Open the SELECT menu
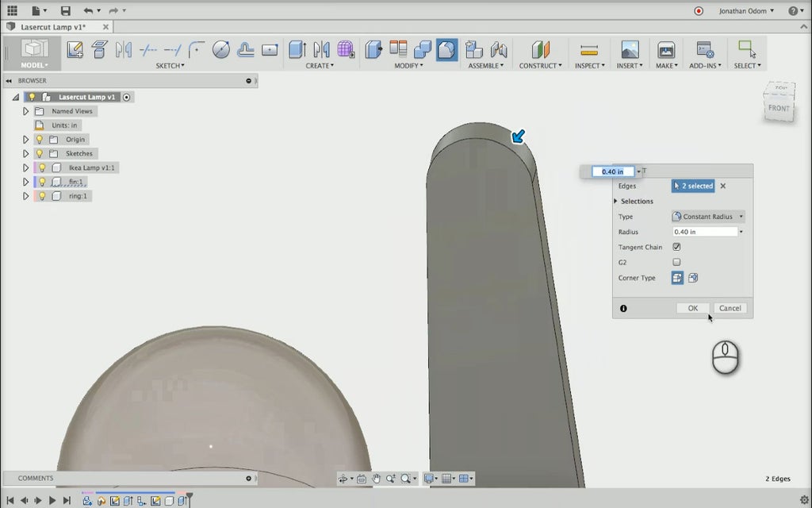Screen dimensions: 812x508 747,65
